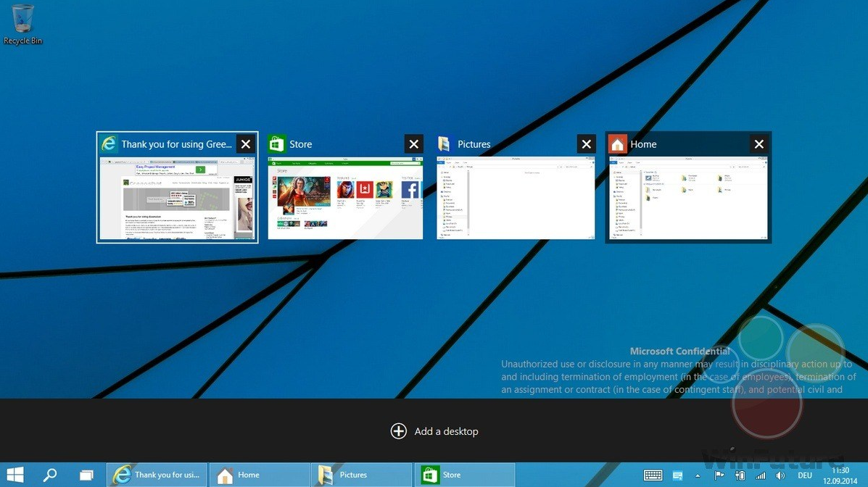868x487 pixels.
Task: Click the Search magnifier on taskbar
Action: coord(50,475)
